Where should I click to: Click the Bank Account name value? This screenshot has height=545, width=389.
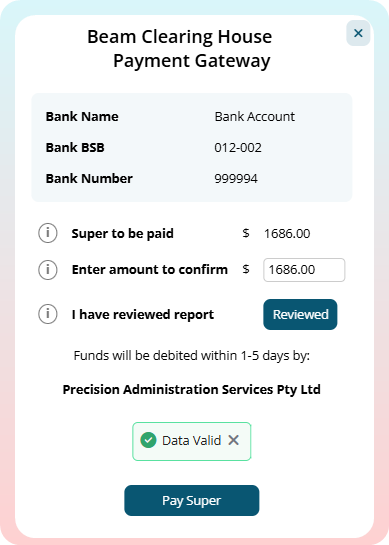click(254, 116)
